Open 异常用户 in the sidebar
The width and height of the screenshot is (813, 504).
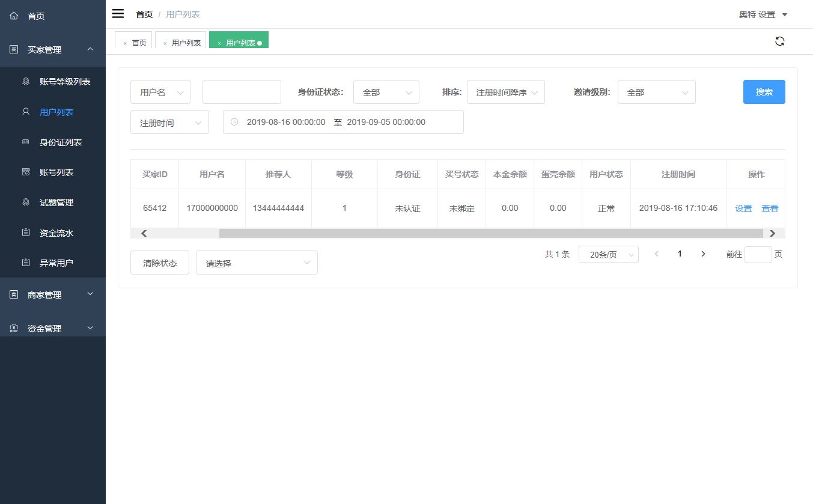[x=56, y=263]
